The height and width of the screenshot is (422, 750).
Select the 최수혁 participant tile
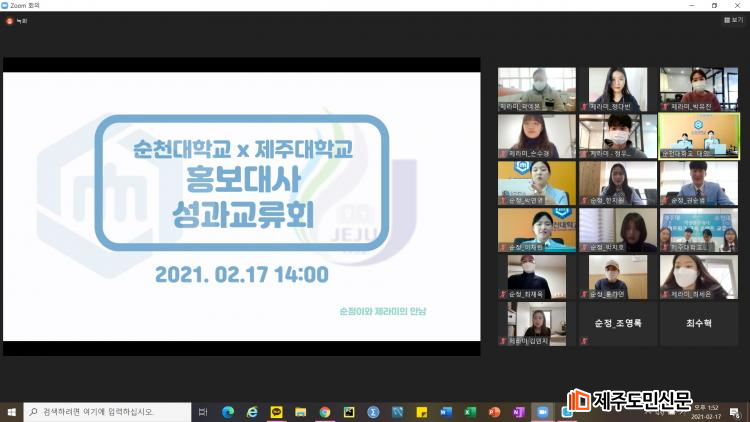click(x=698, y=324)
